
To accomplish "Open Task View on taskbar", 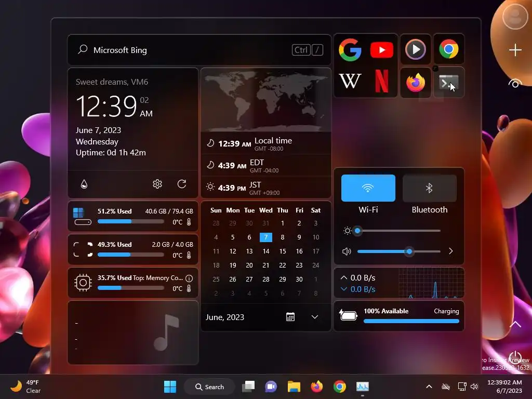I will pos(248,387).
